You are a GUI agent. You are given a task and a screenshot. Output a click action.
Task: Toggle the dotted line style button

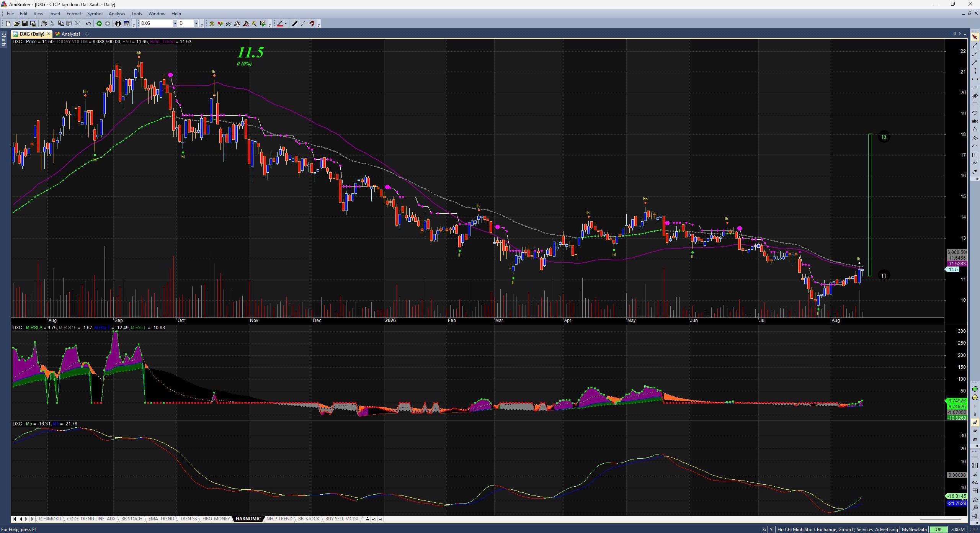(x=303, y=23)
